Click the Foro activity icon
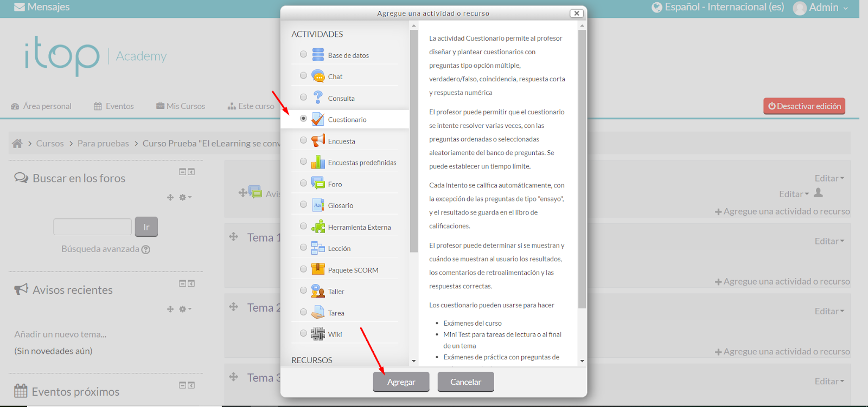Image resolution: width=868 pixels, height=407 pixels. click(x=318, y=184)
